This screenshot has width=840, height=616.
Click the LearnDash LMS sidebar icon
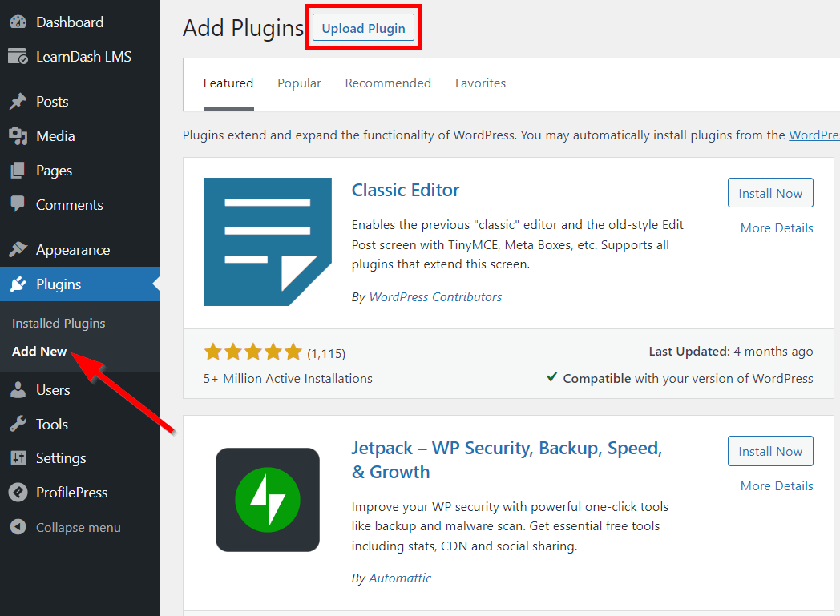pyautogui.click(x=18, y=56)
